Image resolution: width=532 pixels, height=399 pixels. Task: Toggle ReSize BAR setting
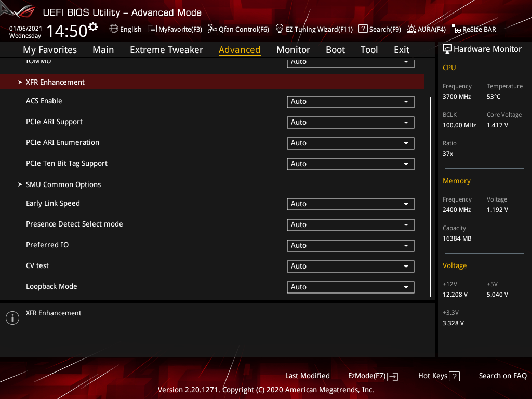[474, 29]
